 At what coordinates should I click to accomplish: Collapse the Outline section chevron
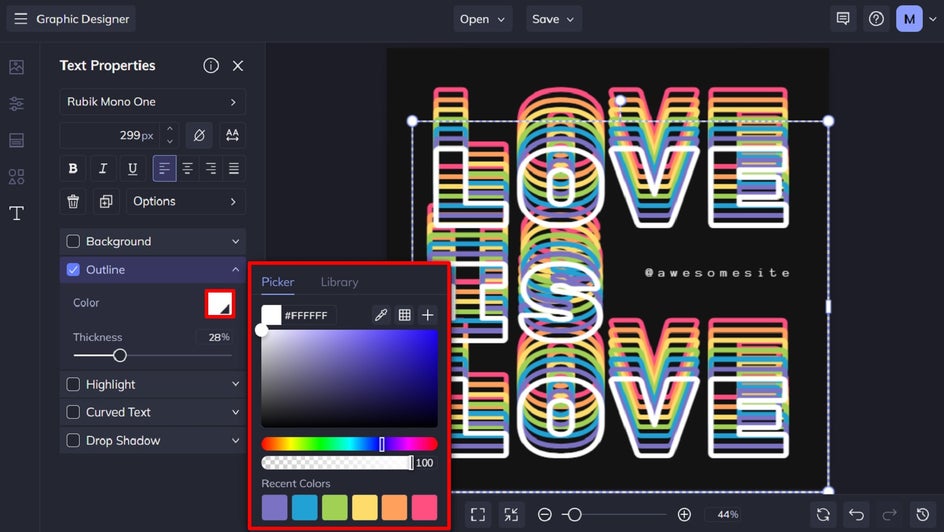coord(235,270)
